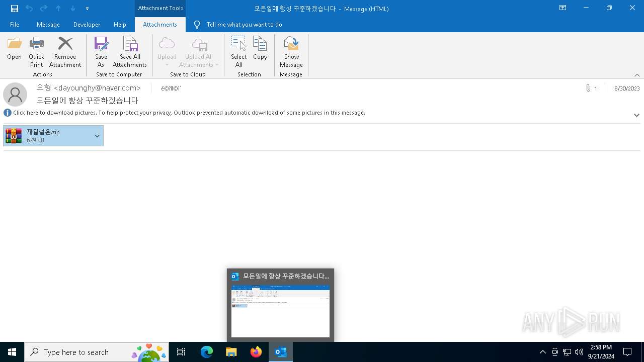Click the Type here to search box
This screenshot has width=644, height=362.
(x=97, y=352)
